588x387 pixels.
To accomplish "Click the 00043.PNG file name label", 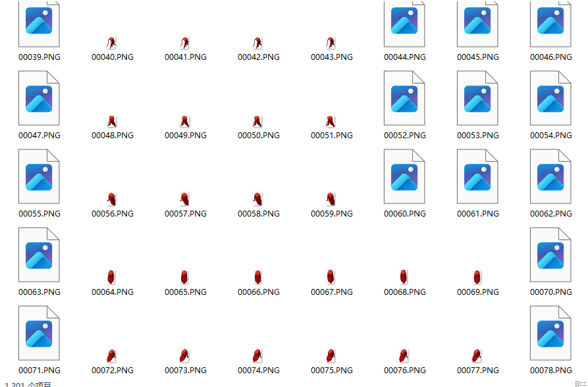I will [x=331, y=57].
